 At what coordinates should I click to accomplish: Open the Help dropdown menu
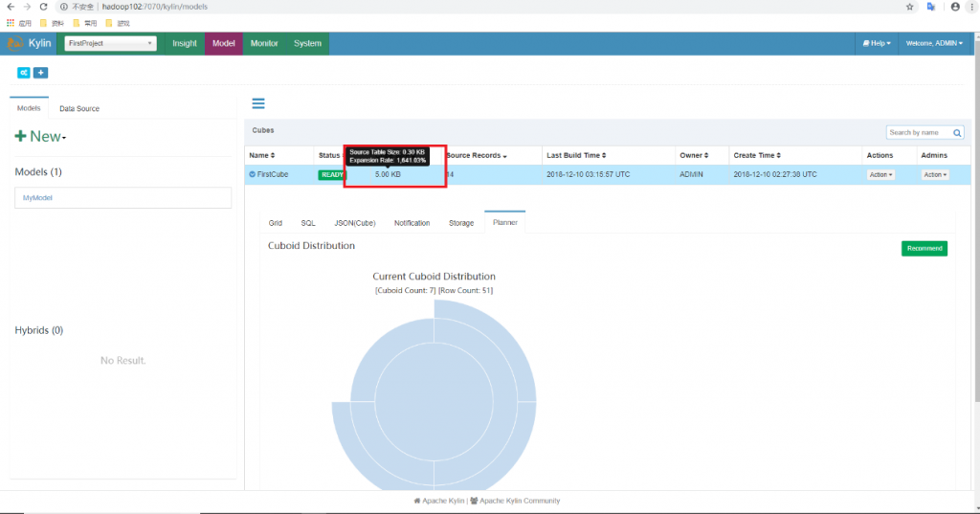(877, 44)
